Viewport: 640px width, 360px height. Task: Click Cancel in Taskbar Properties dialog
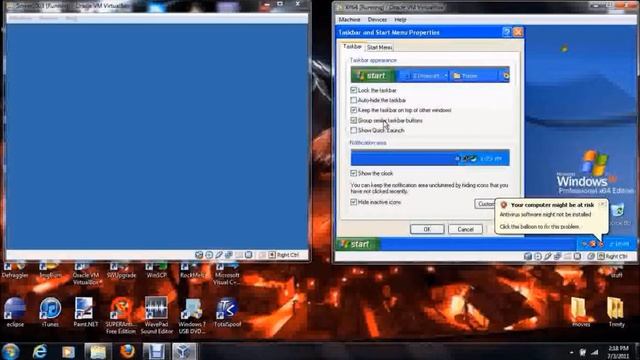[x=465, y=229]
